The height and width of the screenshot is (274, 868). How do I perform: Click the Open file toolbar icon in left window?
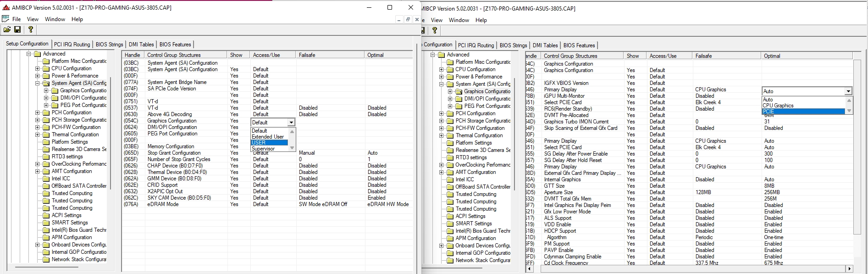[x=7, y=29]
